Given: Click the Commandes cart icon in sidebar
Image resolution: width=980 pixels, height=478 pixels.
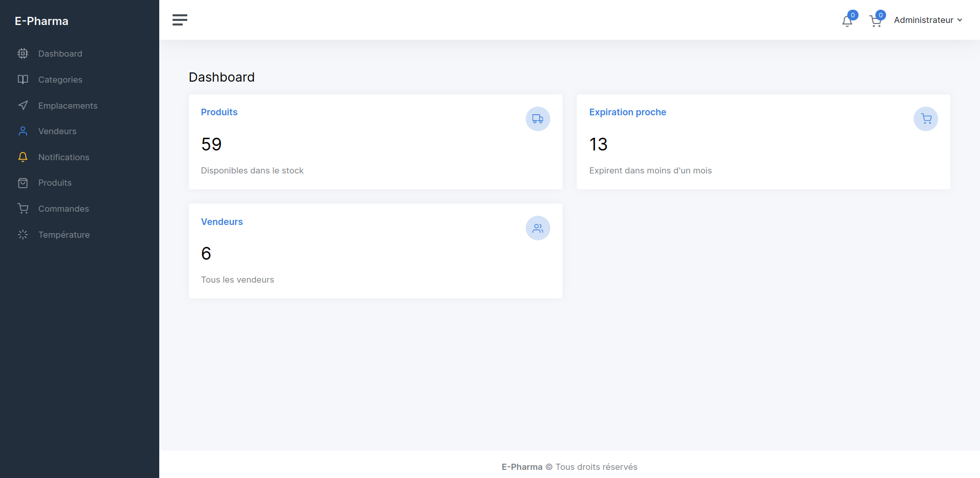Looking at the screenshot, I should pyautogui.click(x=23, y=209).
